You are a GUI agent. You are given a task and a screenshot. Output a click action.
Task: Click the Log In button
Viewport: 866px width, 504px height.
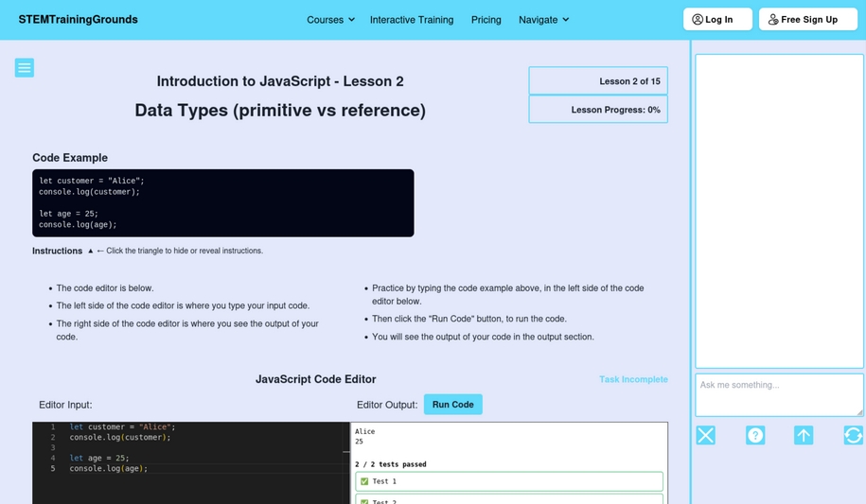pyautogui.click(x=717, y=19)
